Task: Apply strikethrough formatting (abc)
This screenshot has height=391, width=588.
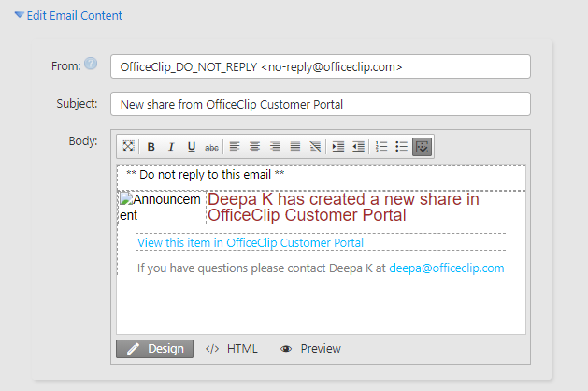Action: coord(211,147)
